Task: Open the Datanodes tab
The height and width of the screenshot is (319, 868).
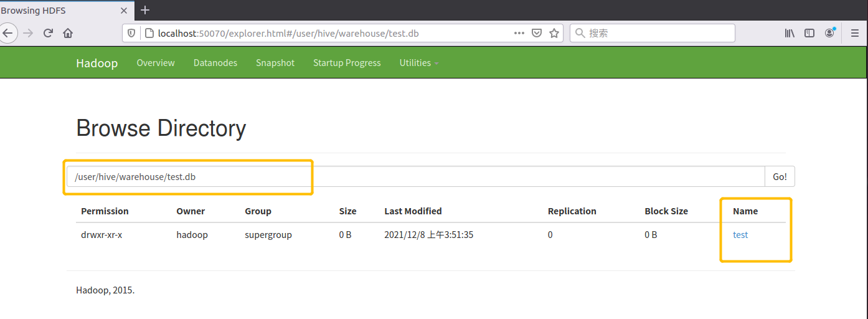Action: (x=215, y=63)
